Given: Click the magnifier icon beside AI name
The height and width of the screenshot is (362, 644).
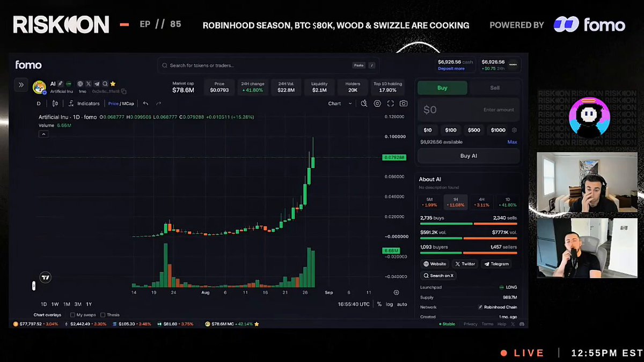Looking at the screenshot, I should pos(105,84).
